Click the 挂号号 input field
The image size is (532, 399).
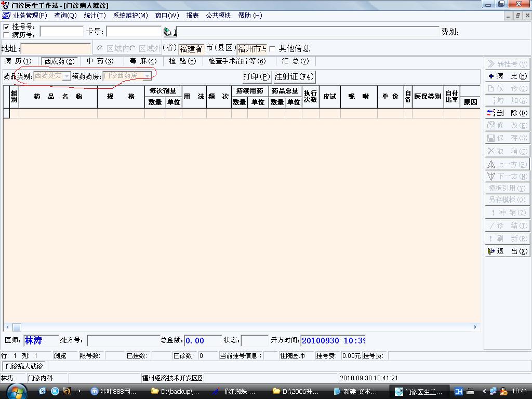[61, 31]
